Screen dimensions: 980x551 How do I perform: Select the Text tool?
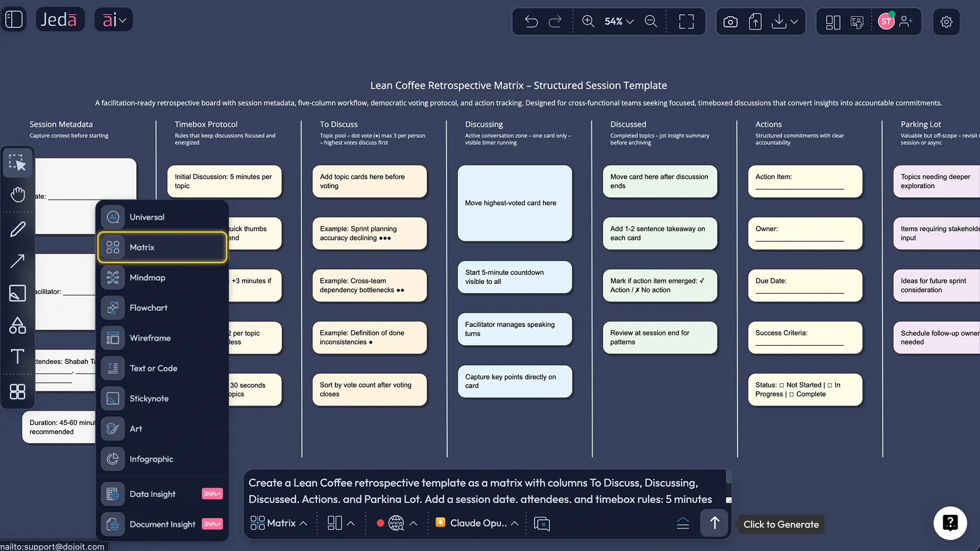click(x=18, y=357)
